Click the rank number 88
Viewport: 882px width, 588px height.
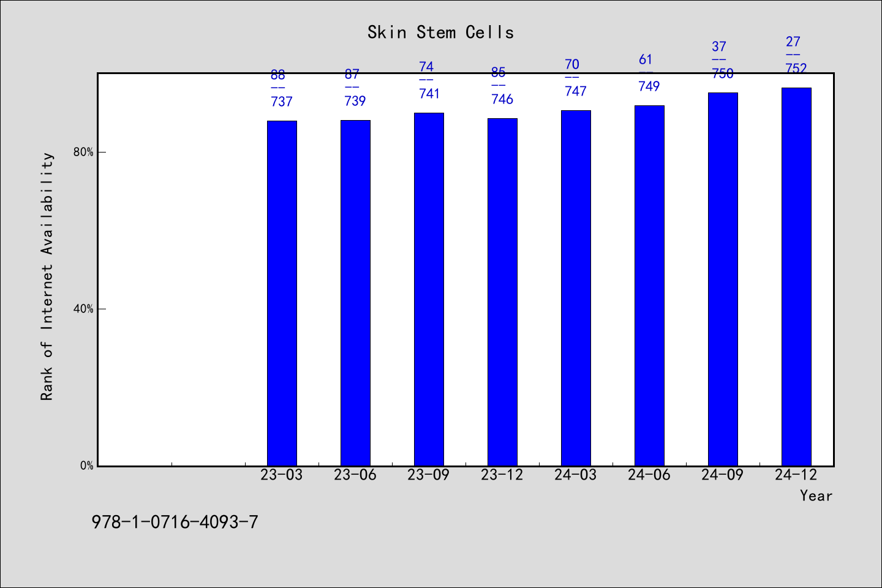click(278, 75)
